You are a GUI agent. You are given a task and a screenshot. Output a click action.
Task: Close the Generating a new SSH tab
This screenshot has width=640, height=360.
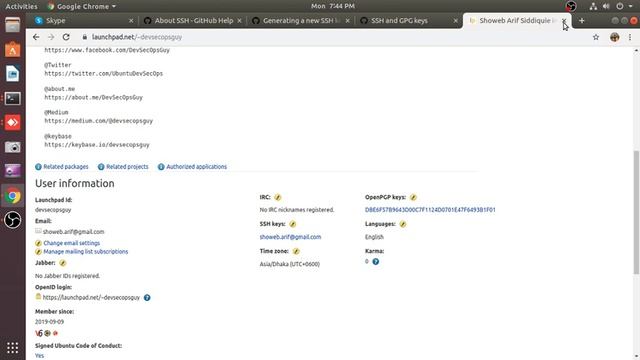coord(348,21)
